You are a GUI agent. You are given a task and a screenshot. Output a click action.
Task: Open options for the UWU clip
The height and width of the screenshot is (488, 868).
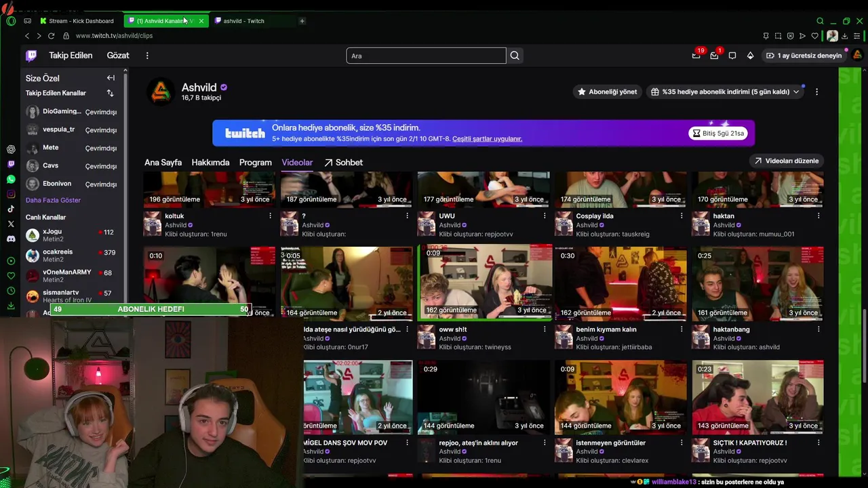[545, 216]
